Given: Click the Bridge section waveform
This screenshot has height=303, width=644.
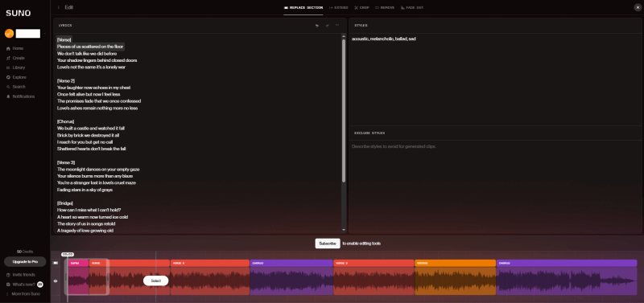Looking at the screenshot, I should [456, 280].
